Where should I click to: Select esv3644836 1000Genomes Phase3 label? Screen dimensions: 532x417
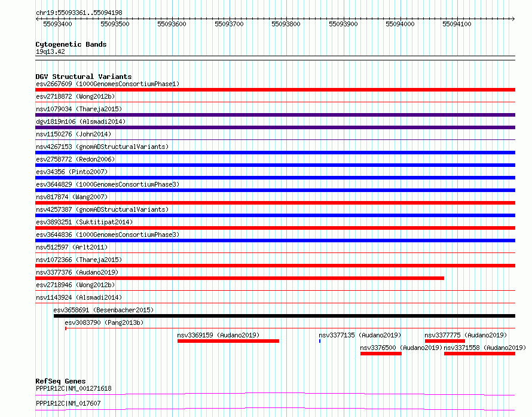point(108,235)
